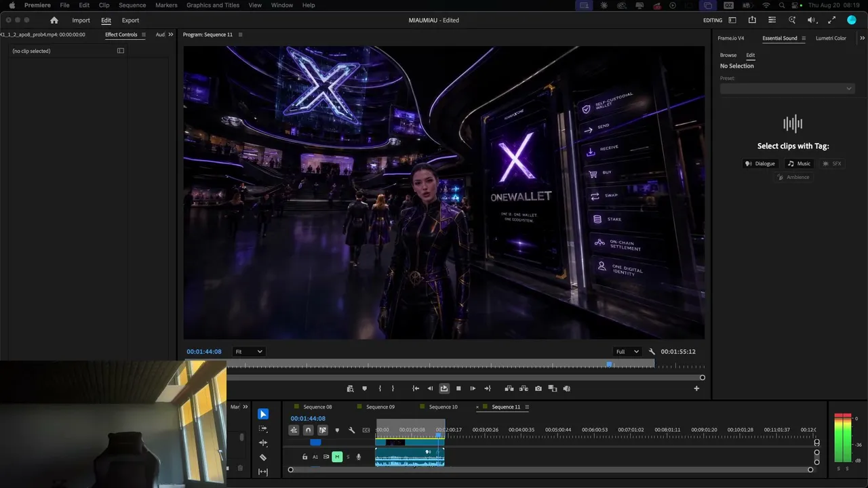
Task: Mark In point in Program monitor
Action: coord(380,388)
